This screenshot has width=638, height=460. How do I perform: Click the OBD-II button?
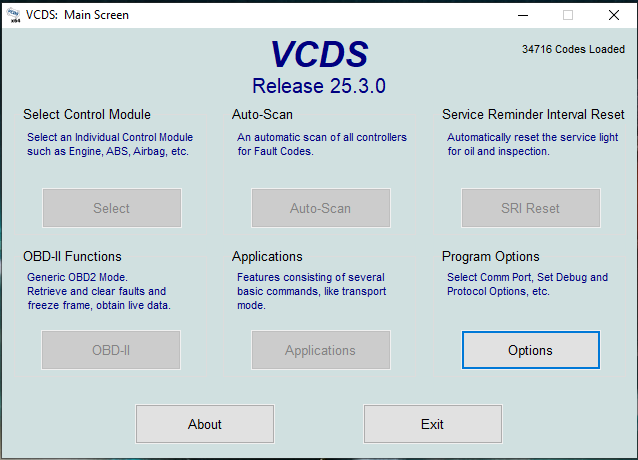111,350
